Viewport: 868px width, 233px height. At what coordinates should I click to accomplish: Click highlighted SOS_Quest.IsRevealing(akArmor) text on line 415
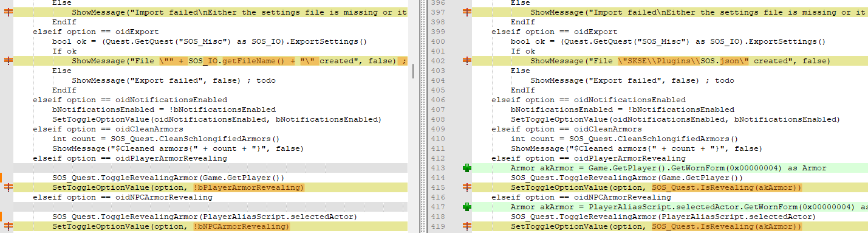pos(727,187)
